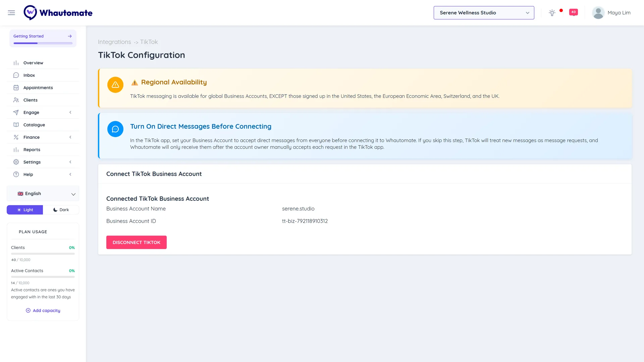Open Appointments from the sidebar

tap(43, 88)
